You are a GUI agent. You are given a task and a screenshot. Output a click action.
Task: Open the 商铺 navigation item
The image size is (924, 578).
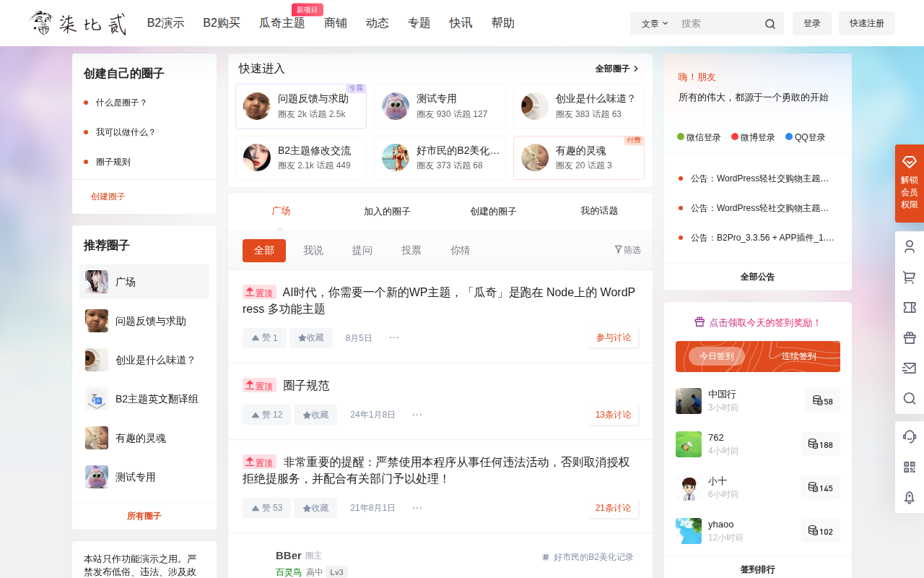pyautogui.click(x=336, y=23)
